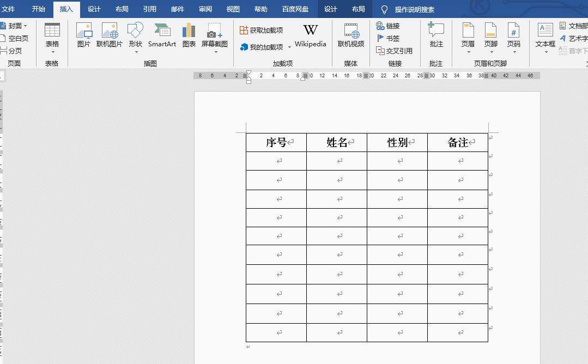
Task: Expand the 形状 shapes dropdown
Action: tap(135, 38)
